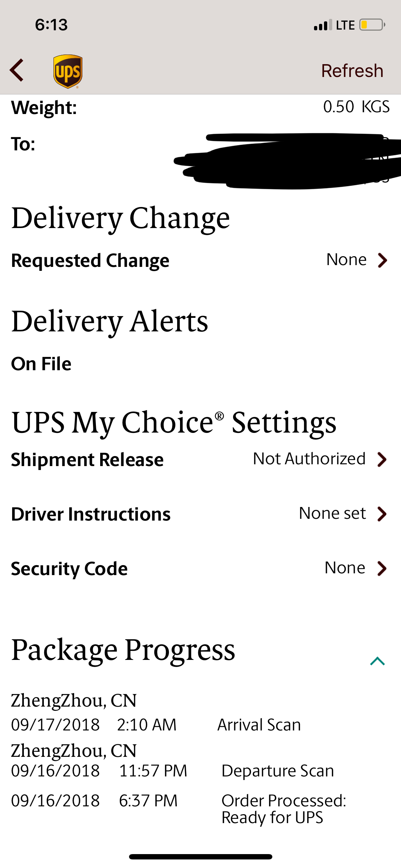Tap Order Processed: Ready for UPS entry
Viewport: 401px width, 868px height.
(x=283, y=809)
